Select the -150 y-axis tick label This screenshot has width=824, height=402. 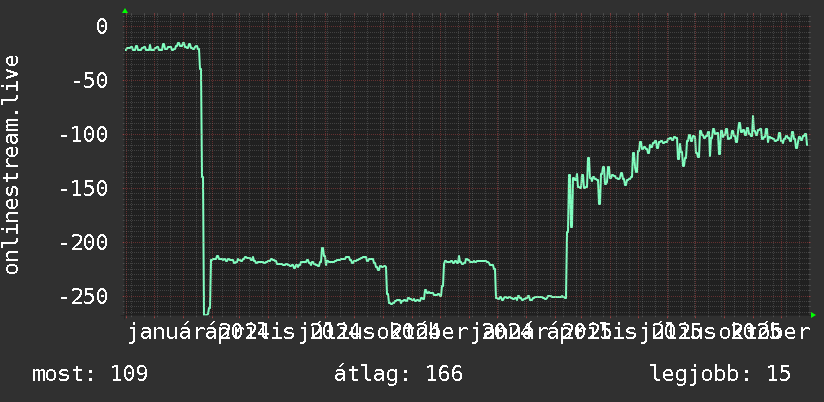[x=84, y=189]
